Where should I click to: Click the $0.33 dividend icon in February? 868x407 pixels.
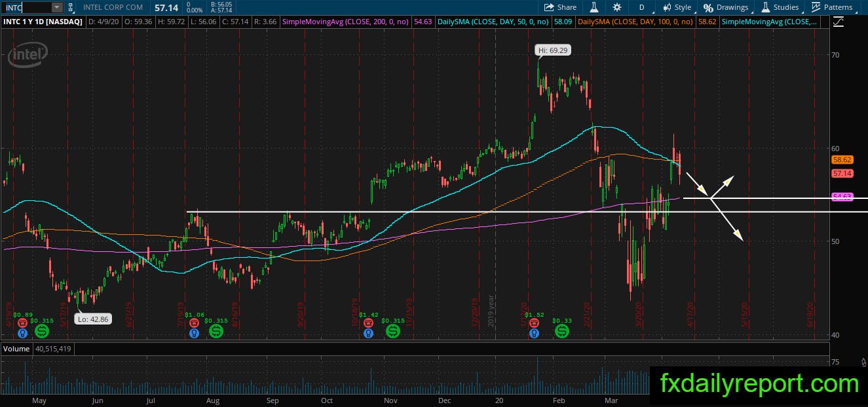point(562,332)
